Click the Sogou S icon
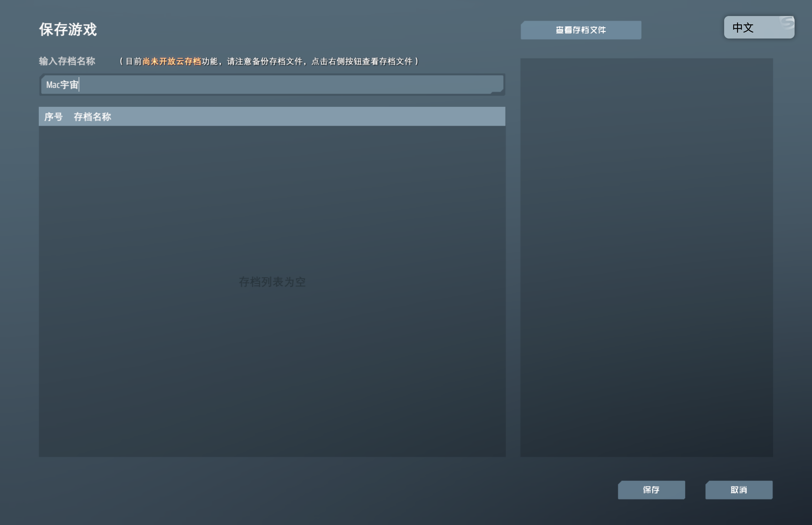The image size is (812, 525). point(787,23)
